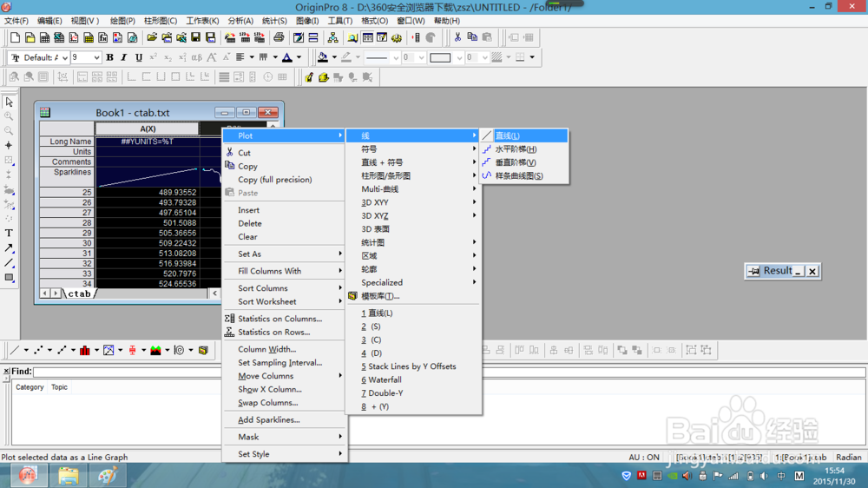Click the line+symbol plot toolbar button
This screenshot has height=488, width=868.
62,350
